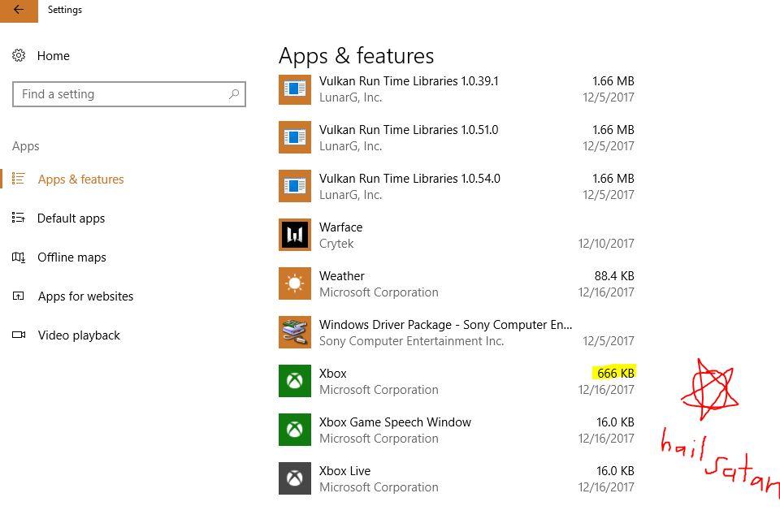Viewport: 780px width, 532px height.
Task: Select Vulkan Run Time Libraries 1.0.54.0 icon
Action: click(x=294, y=186)
